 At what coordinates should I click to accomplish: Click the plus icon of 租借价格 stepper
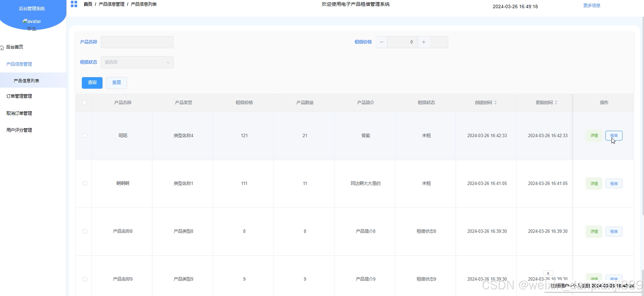[423, 42]
